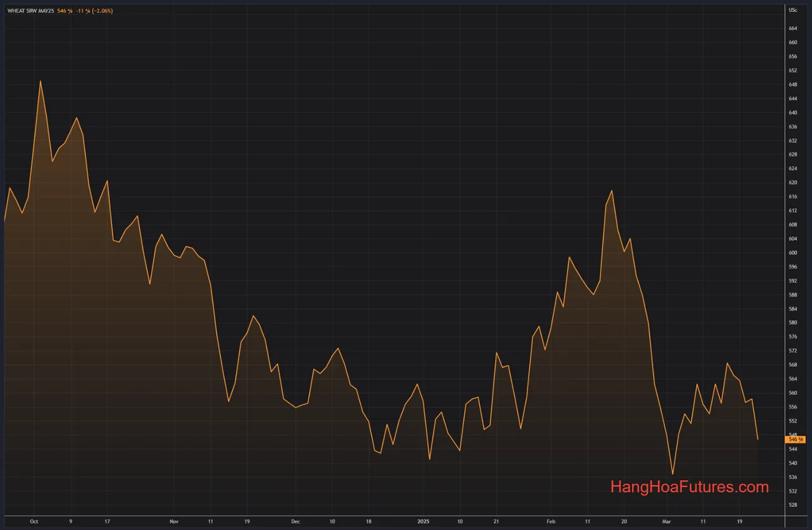Select the 2025 label on time axis

tap(423, 521)
